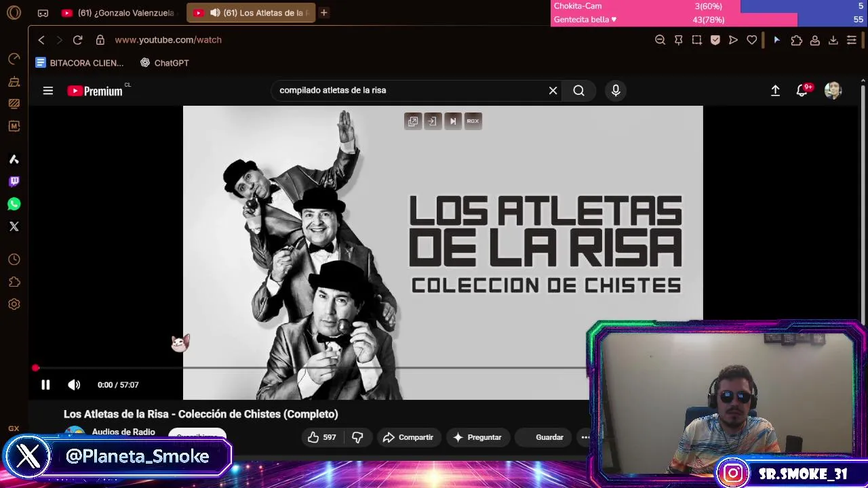Open the Audios de Radio channel
Image resolution: width=868 pixels, height=488 pixels.
(123, 432)
